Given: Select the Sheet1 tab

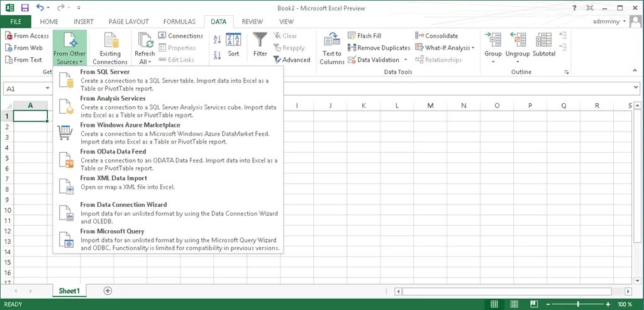Looking at the screenshot, I should tap(69, 291).
